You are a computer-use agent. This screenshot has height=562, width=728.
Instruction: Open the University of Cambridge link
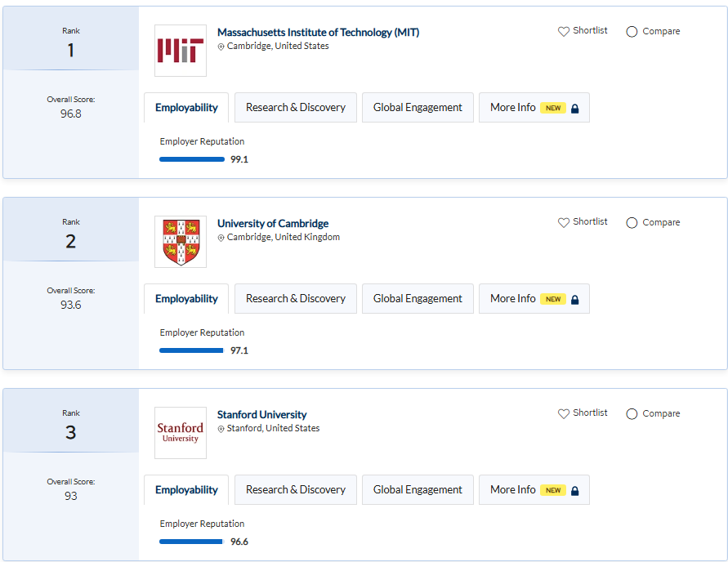point(273,224)
